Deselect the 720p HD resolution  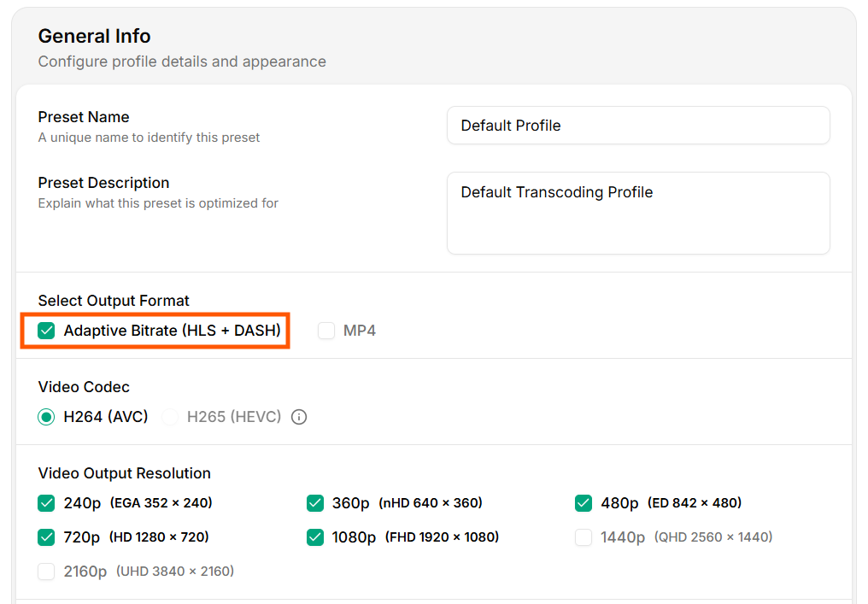46,537
